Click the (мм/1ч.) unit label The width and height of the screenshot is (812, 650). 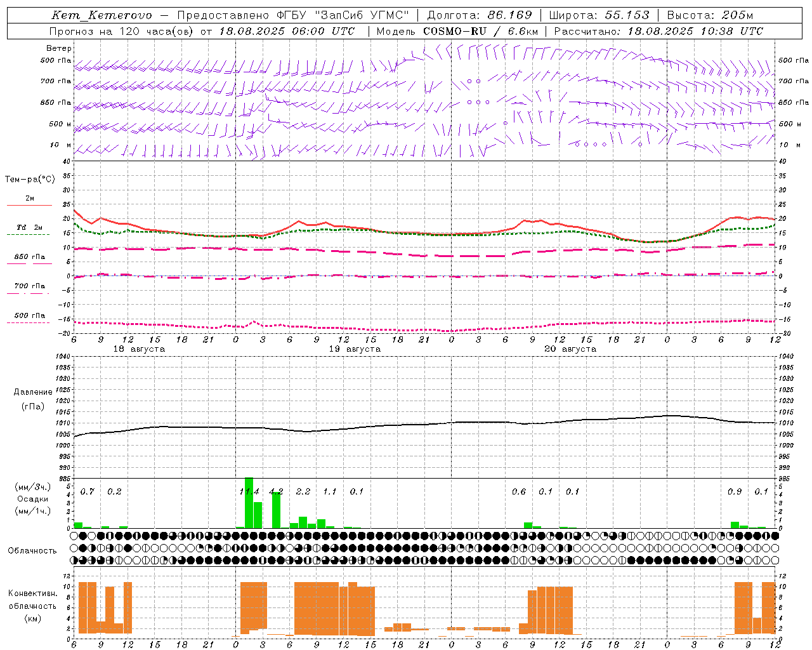pyautogui.click(x=32, y=510)
